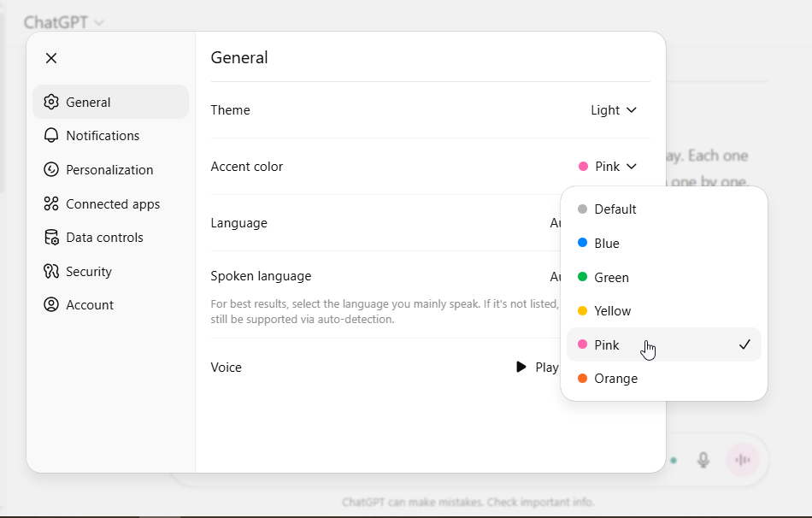Screen dimensions: 812x518
Task: Click the General gear icon in sidebar
Action: (x=51, y=103)
